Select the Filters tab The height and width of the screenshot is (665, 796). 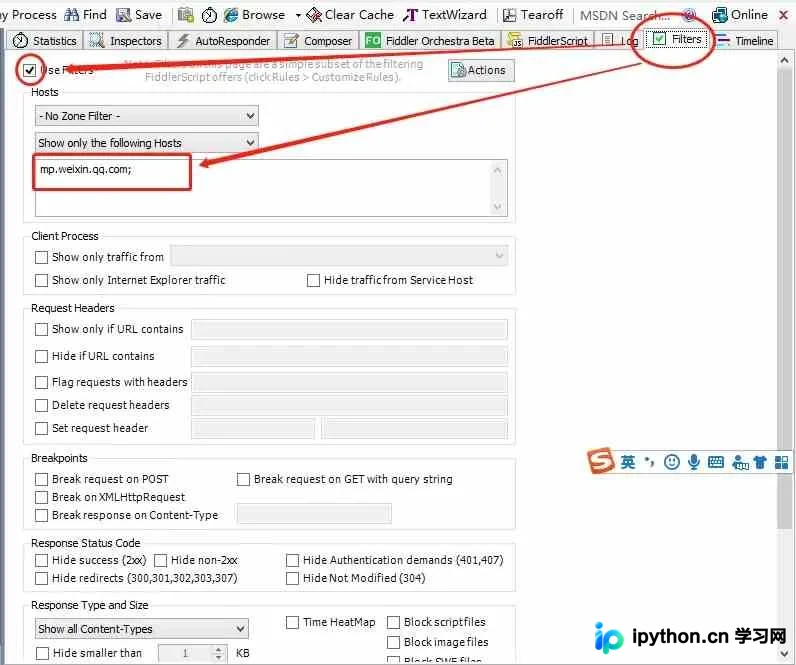(677, 39)
